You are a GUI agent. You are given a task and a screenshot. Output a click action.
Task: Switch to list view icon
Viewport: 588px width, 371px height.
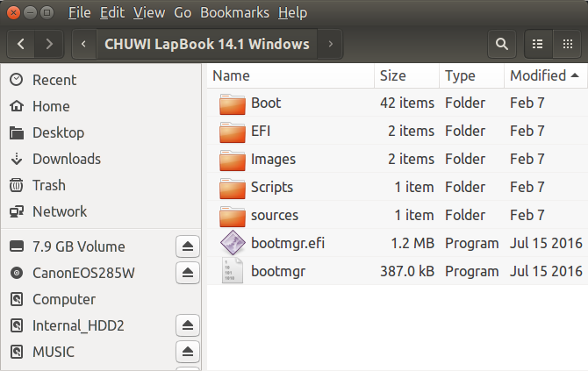pos(538,44)
